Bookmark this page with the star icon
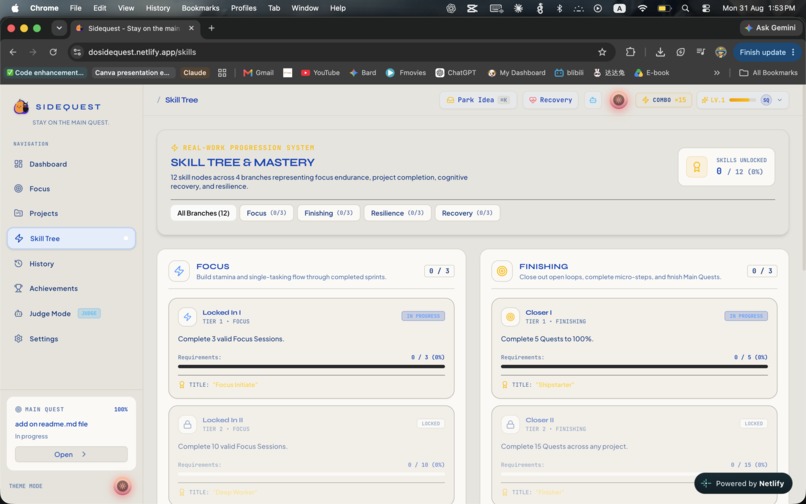The height and width of the screenshot is (504, 806). pyautogui.click(x=602, y=52)
